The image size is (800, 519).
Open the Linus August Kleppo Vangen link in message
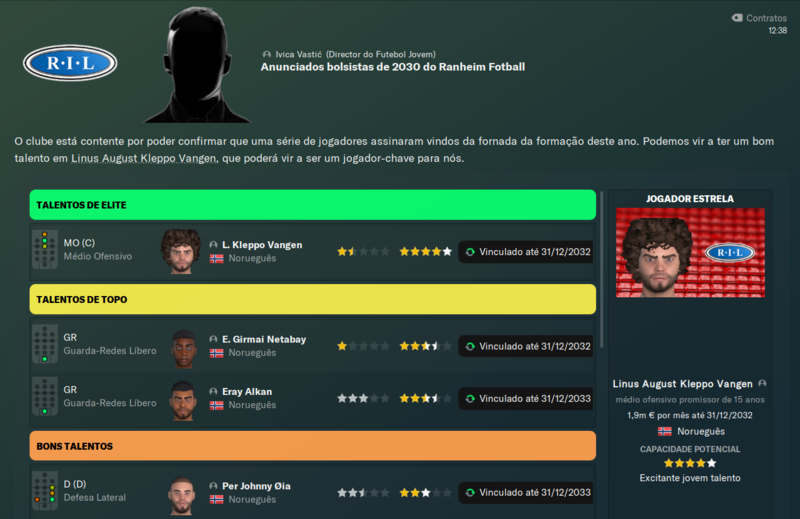tap(143, 159)
